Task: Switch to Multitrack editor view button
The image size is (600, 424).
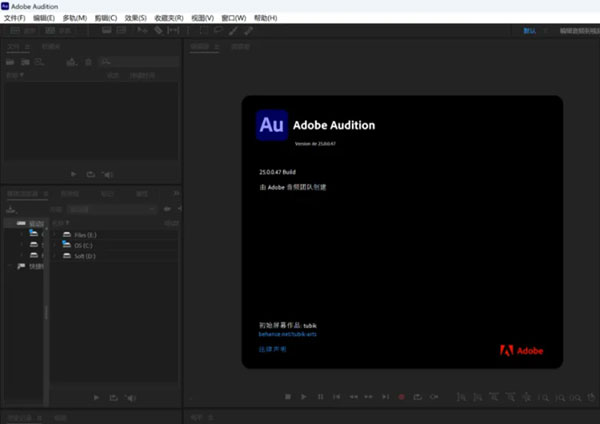Action: tap(57, 31)
